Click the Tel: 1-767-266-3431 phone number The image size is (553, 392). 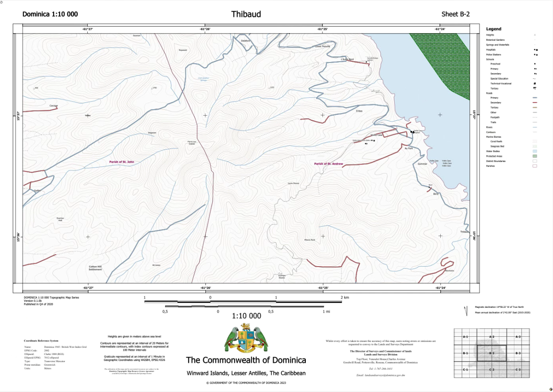pyautogui.click(x=381, y=368)
